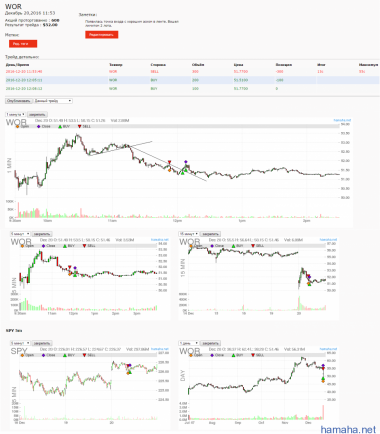Click hamaha.net link in the 1 MIN chart corner
380x434 pixels.
click(342, 120)
